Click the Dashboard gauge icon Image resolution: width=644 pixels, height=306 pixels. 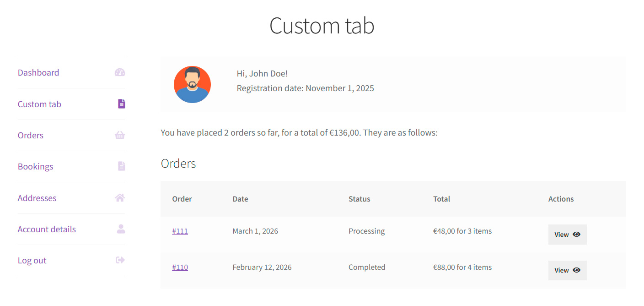point(120,72)
